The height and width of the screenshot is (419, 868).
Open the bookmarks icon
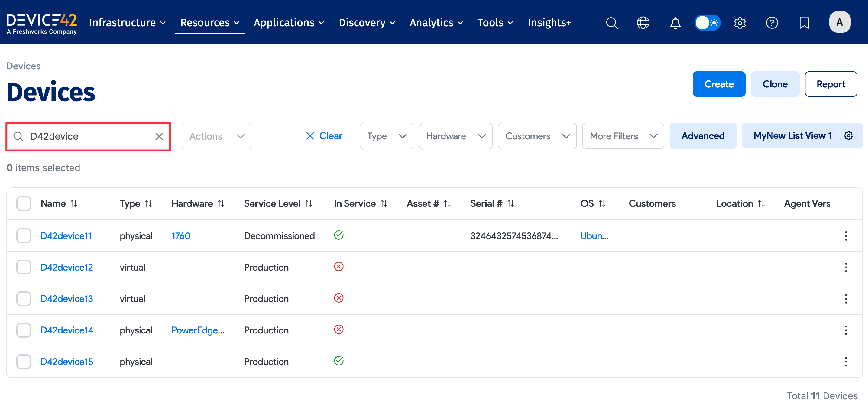(x=804, y=23)
